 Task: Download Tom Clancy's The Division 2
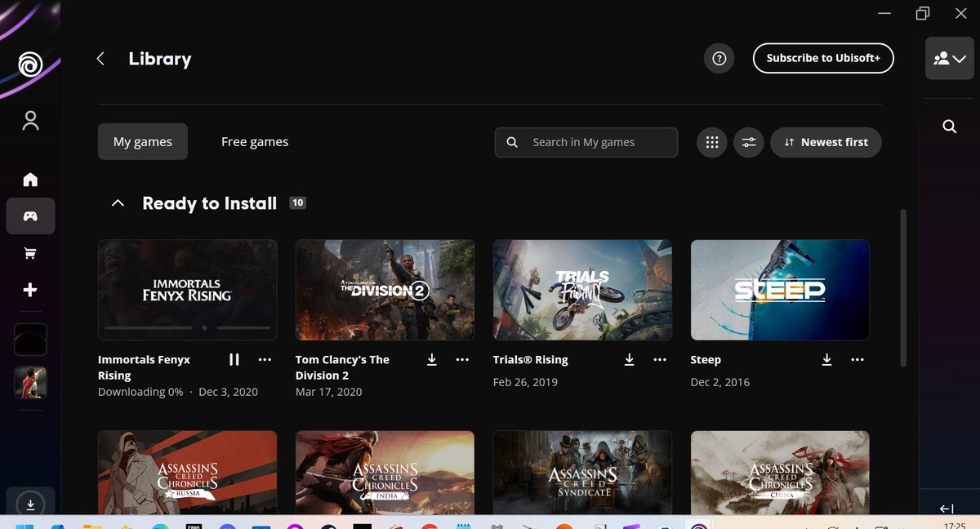[x=432, y=359]
